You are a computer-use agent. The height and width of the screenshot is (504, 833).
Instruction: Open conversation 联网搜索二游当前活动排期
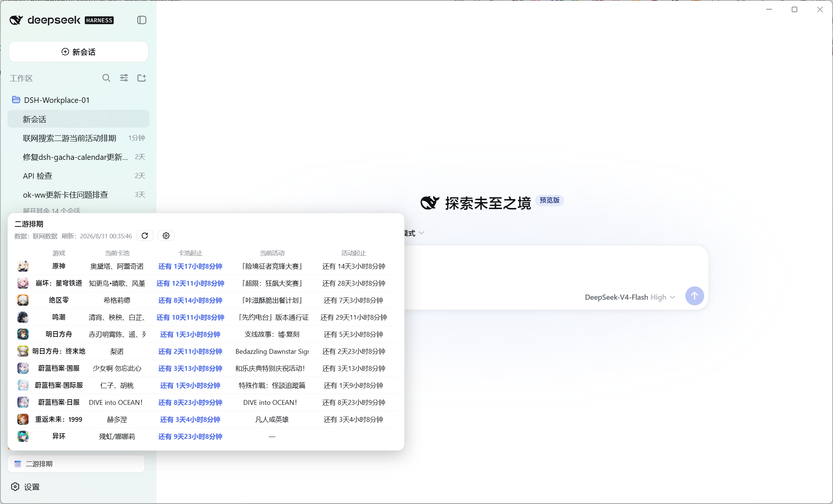(x=78, y=138)
